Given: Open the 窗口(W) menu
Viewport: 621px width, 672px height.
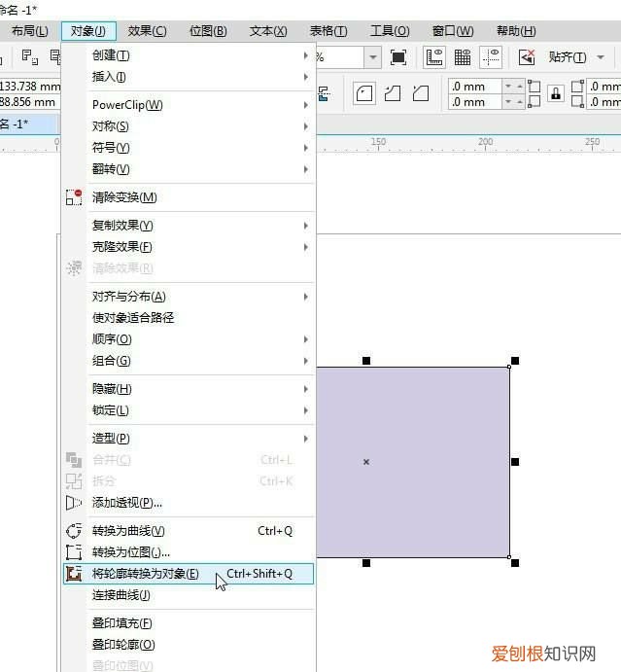Looking at the screenshot, I should 453,31.
